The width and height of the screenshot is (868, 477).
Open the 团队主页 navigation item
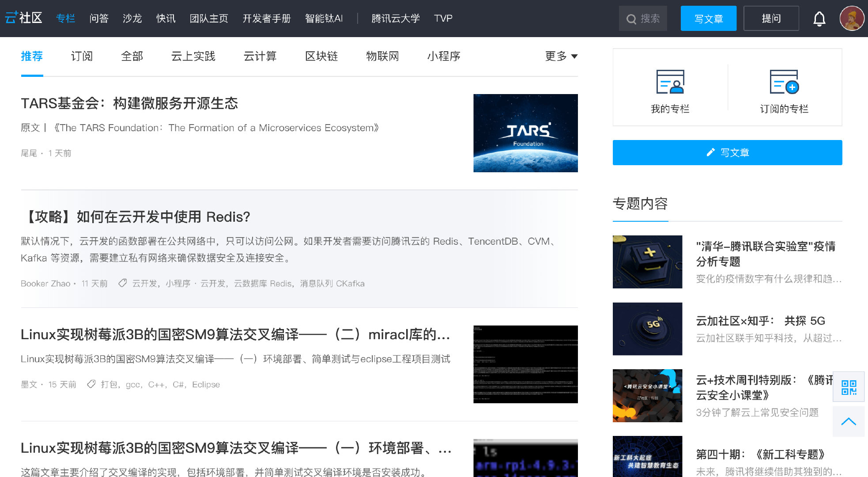coord(209,18)
